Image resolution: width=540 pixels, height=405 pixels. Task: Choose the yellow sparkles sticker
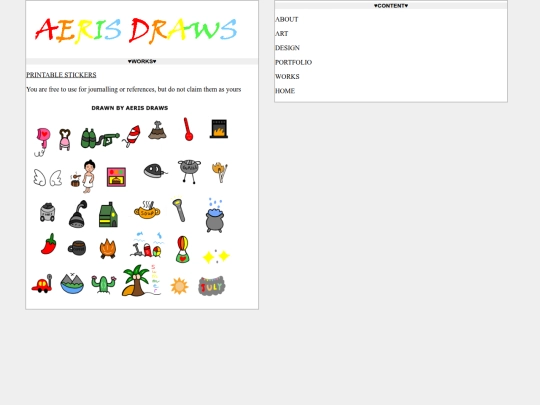click(x=216, y=256)
